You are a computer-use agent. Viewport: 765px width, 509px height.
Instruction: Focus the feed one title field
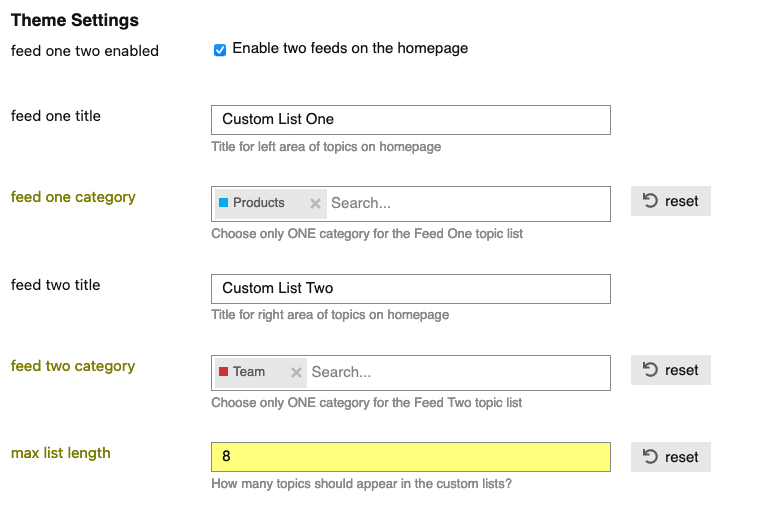click(x=410, y=119)
